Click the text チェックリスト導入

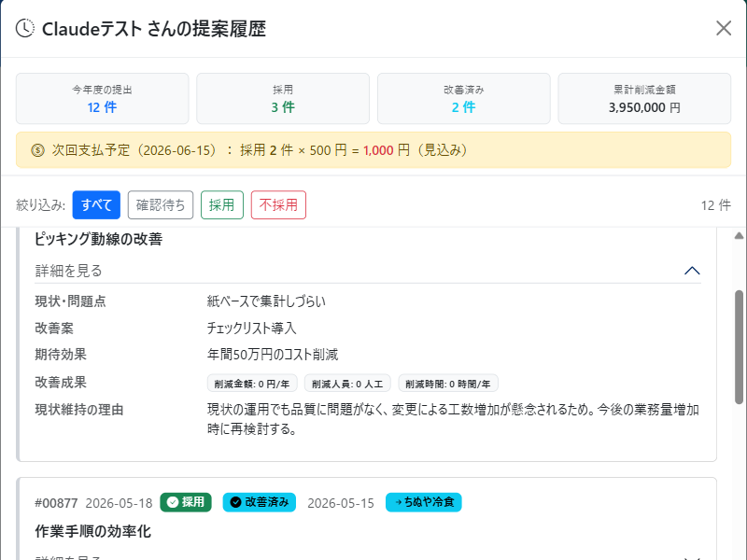[x=251, y=329]
